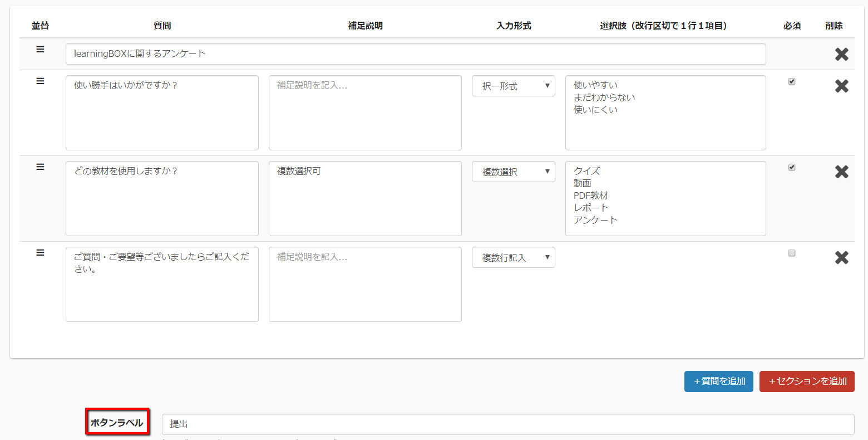Click choices box listing クイズ, 動画, PDF教材

click(665, 198)
